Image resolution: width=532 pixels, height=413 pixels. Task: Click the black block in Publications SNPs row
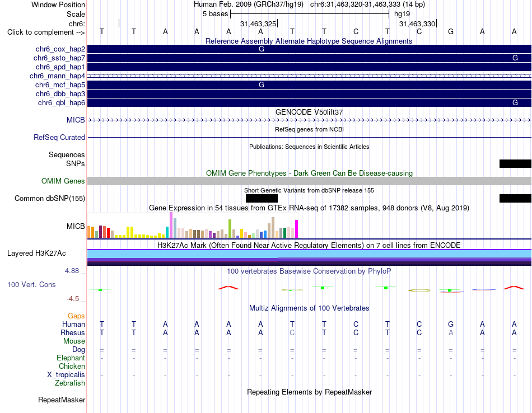(515, 164)
